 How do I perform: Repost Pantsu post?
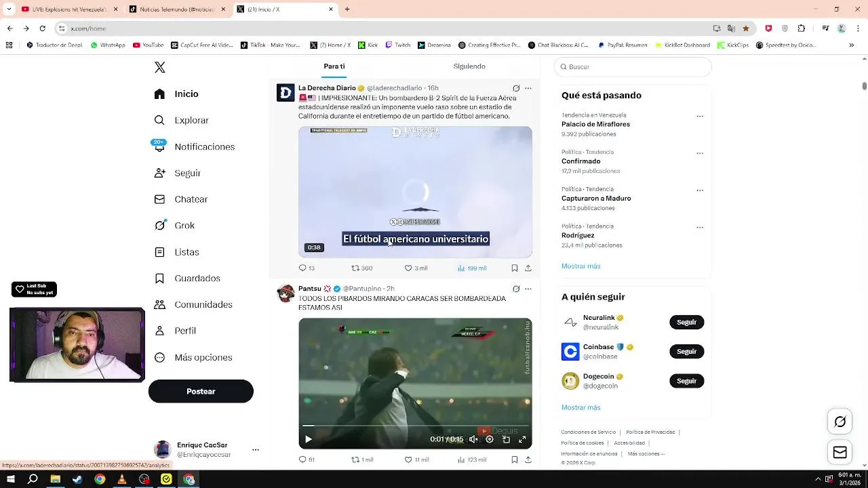point(362,460)
